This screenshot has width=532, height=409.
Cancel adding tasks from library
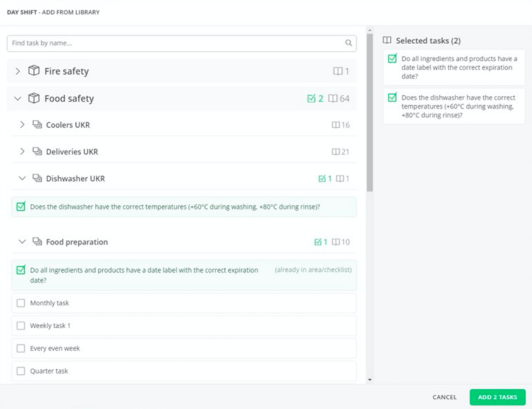pos(444,397)
